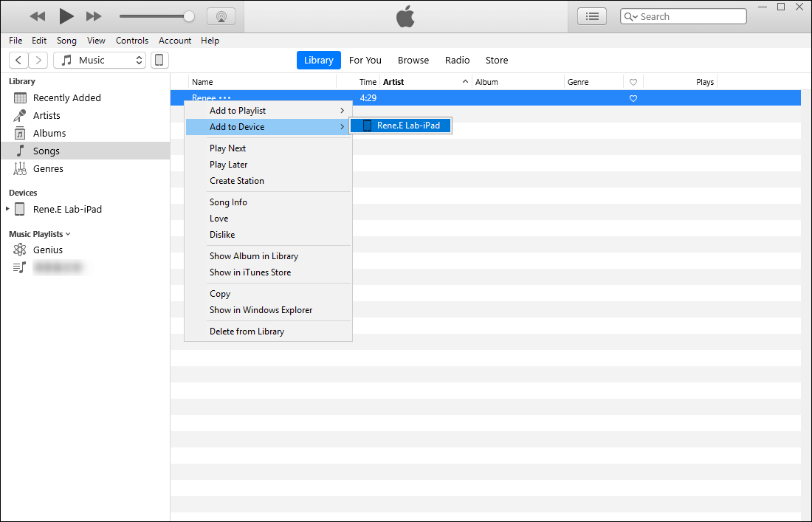Switch to the Browse tab
The width and height of the screenshot is (812, 522).
pos(413,60)
